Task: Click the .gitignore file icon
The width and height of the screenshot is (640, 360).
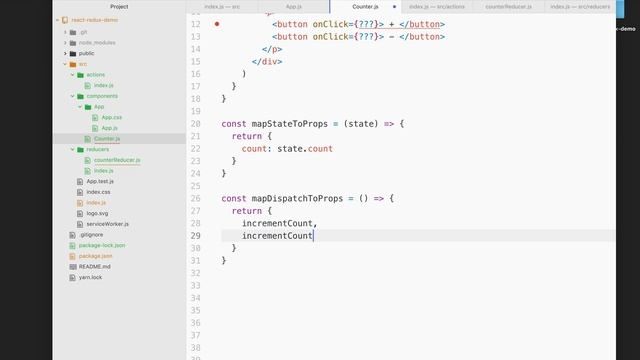Action: [72, 235]
